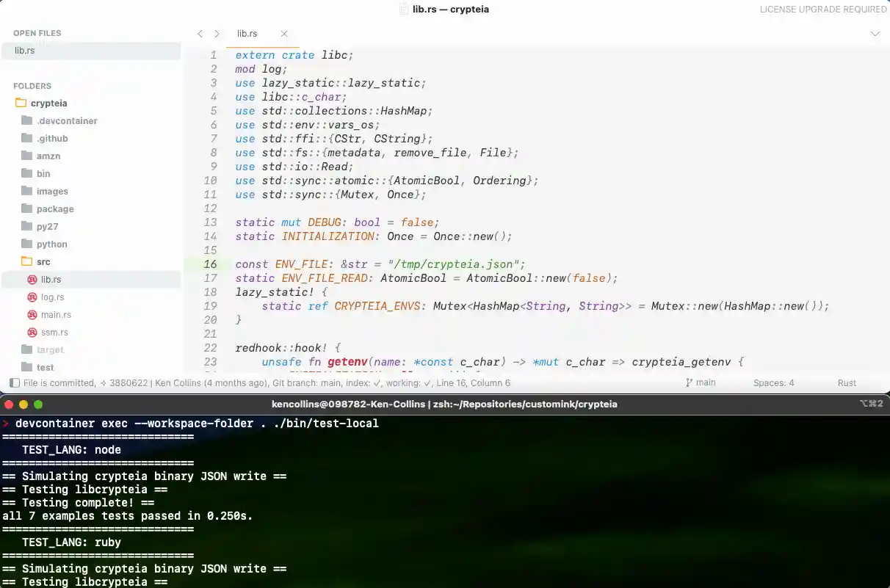The image size is (890, 588).
Task: Click the 'main' branch indicator in status bar
Action: point(700,382)
